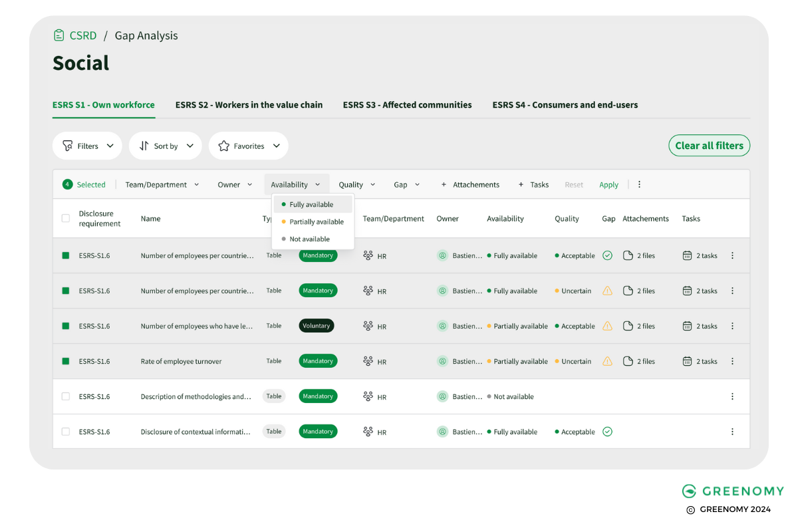Click the CSRD clipboard icon in the breadcrumb

pos(58,35)
